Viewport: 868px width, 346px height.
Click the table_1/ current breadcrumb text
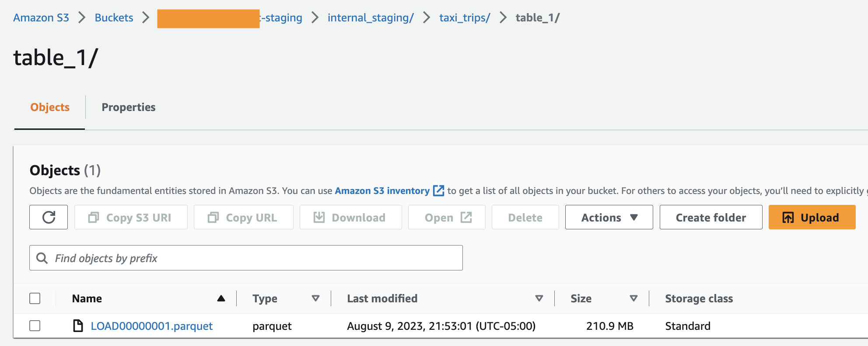click(x=538, y=18)
